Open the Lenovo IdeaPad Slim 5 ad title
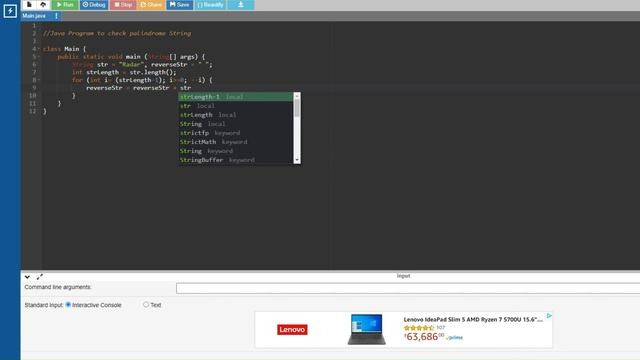 pyautogui.click(x=473, y=319)
